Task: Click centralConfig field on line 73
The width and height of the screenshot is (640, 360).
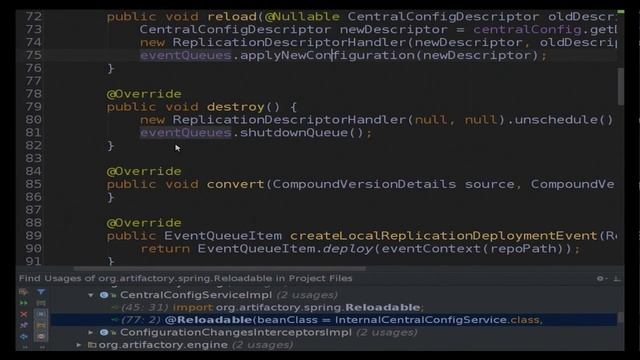Action: pos(527,29)
